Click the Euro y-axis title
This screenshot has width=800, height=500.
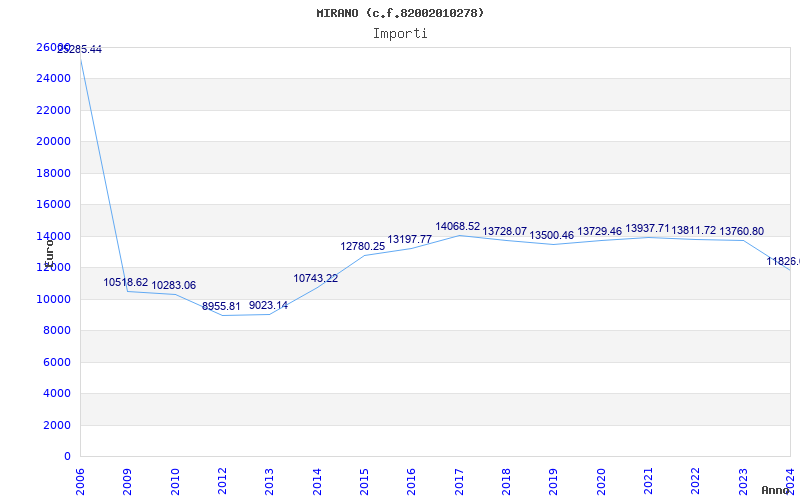tap(49, 253)
